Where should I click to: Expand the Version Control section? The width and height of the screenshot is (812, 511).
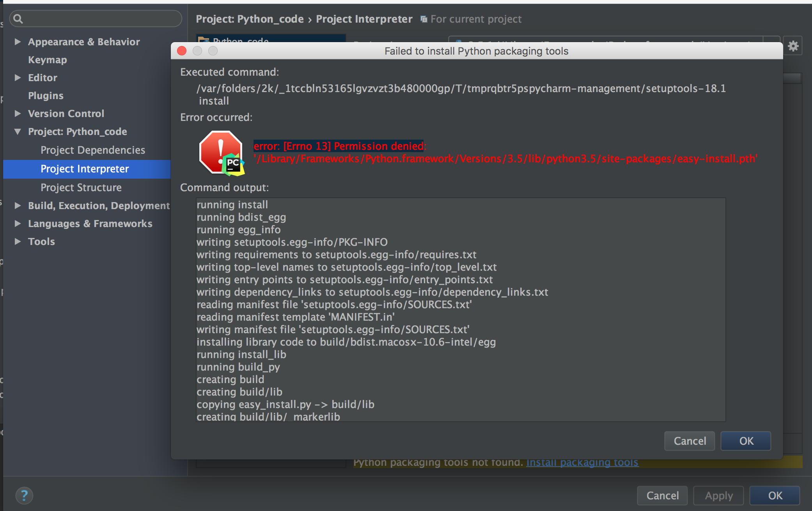18,114
